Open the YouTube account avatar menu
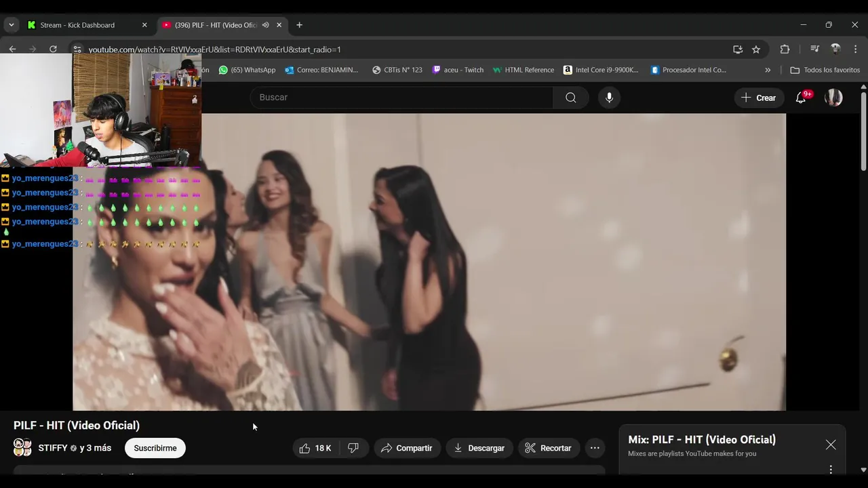Image resolution: width=868 pixels, height=488 pixels. pos(833,98)
